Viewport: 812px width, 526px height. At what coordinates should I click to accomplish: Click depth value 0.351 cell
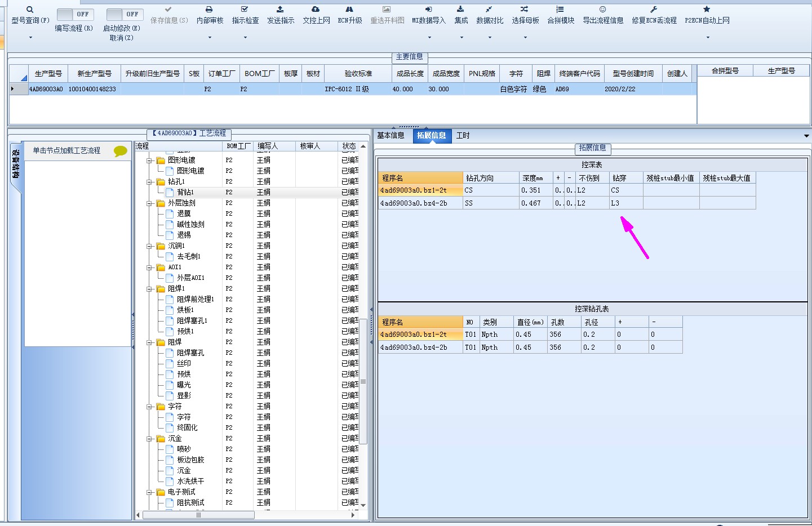point(536,190)
